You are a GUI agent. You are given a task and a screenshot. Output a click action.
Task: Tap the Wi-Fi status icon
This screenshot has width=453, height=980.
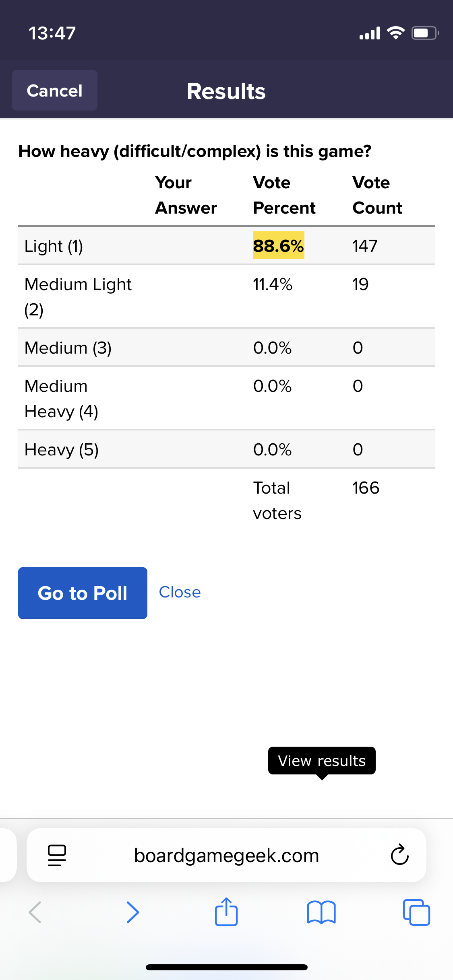pos(395,33)
